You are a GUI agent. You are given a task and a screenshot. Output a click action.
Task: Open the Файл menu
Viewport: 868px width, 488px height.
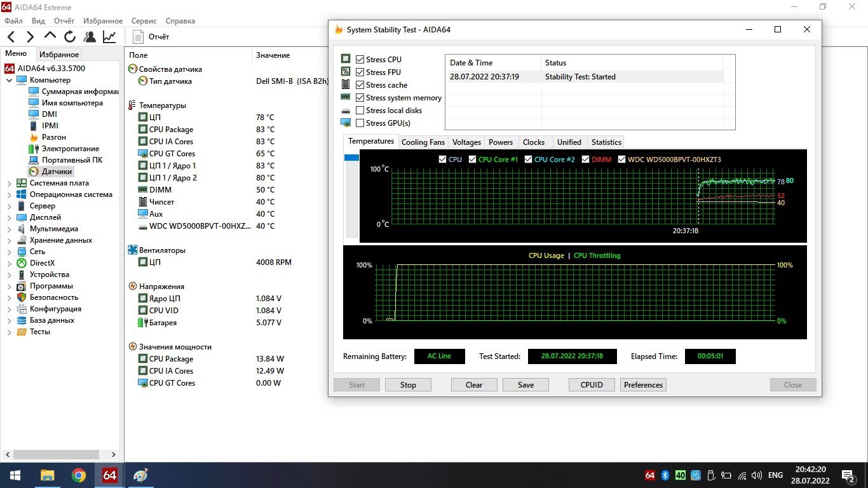[x=13, y=20]
